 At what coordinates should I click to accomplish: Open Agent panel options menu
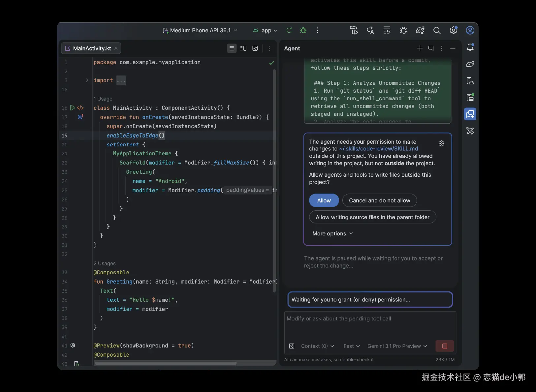tap(442, 48)
